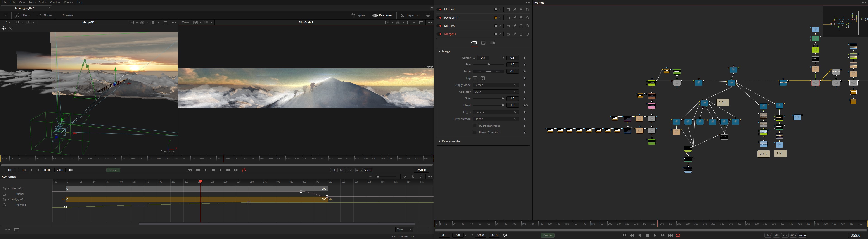
Task: Open the spreadsheet icon below Keyframes
Action: pyautogui.click(x=17, y=229)
